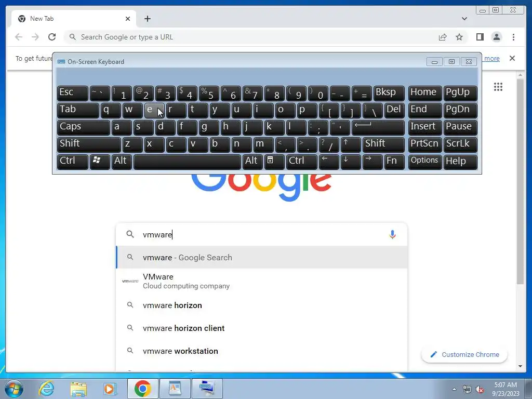Bookmark this tab with the star icon
This screenshot has height=399, width=532.
pos(459,37)
